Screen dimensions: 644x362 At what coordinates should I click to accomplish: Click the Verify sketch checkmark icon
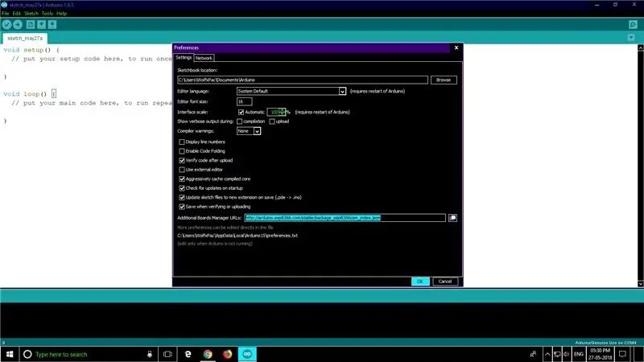pos(6,25)
